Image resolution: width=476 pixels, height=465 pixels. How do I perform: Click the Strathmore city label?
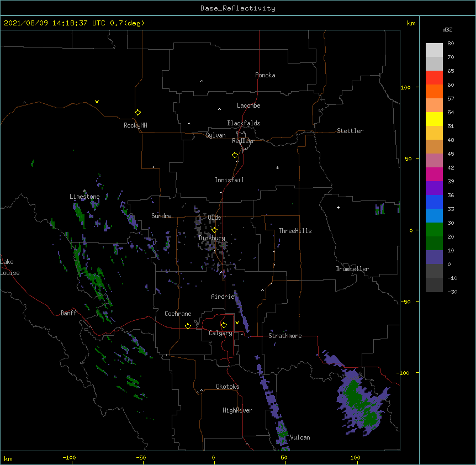click(285, 336)
